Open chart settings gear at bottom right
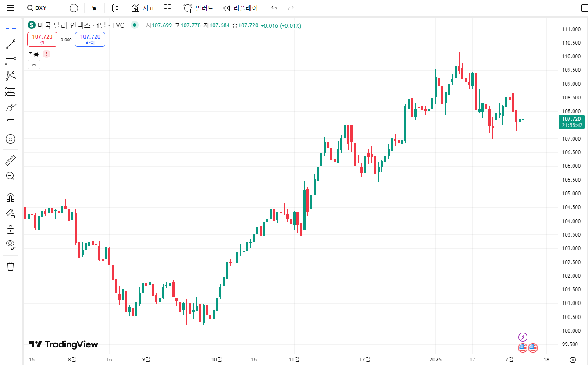 click(572, 360)
